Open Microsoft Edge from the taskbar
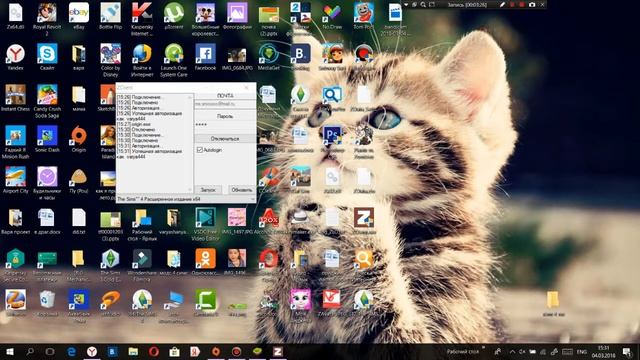The image size is (640, 360). [x=71, y=351]
